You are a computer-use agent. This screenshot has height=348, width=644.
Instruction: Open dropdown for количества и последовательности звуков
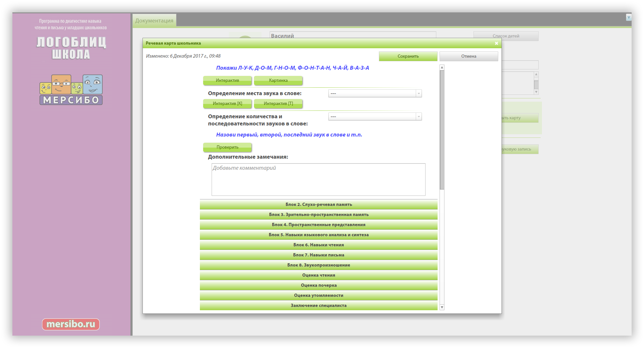418,117
